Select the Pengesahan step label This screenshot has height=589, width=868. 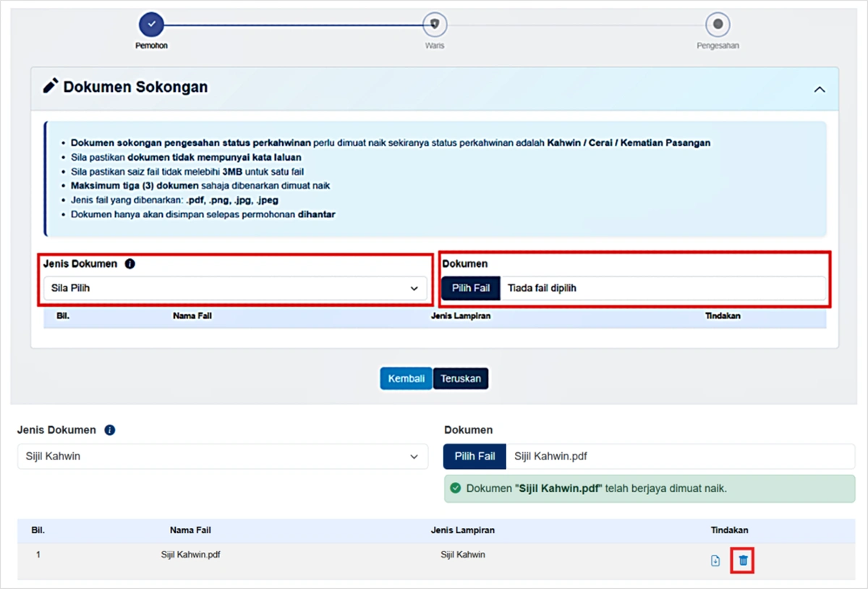[x=718, y=46]
